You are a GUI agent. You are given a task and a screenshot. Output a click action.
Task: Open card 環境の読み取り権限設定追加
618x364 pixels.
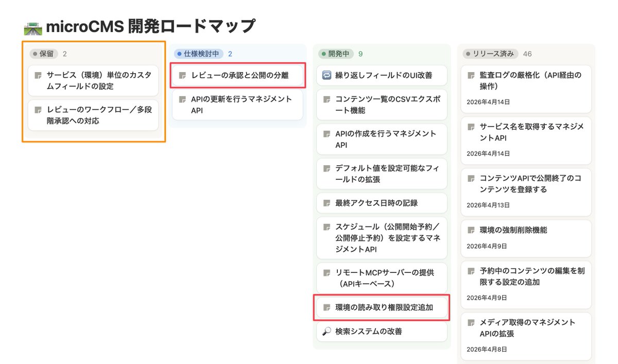coord(382,307)
